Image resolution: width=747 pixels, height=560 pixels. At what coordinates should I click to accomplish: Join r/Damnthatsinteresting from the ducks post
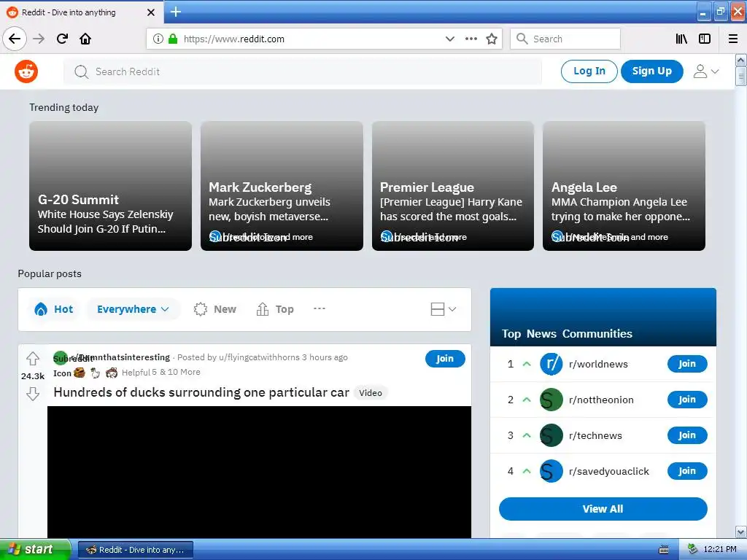pos(445,359)
